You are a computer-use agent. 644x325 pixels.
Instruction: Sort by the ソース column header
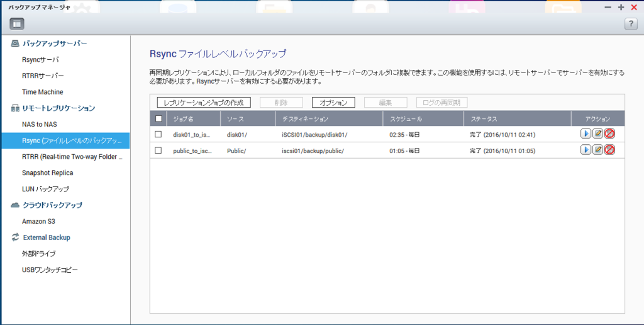click(x=248, y=118)
